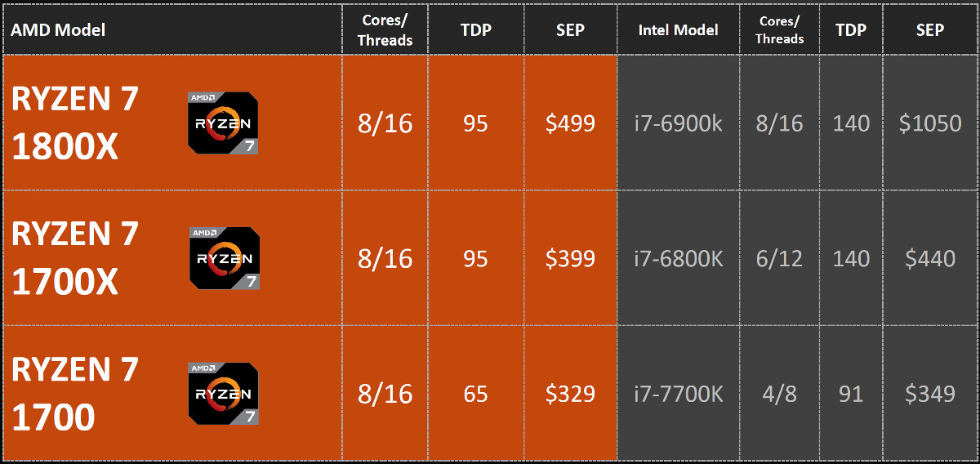Click the $349 Intel price cell
Screen dimensions: 980x464
(930, 394)
